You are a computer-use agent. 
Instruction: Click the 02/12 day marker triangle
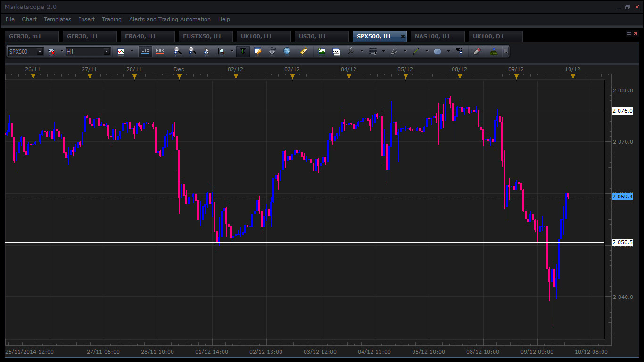(236, 76)
